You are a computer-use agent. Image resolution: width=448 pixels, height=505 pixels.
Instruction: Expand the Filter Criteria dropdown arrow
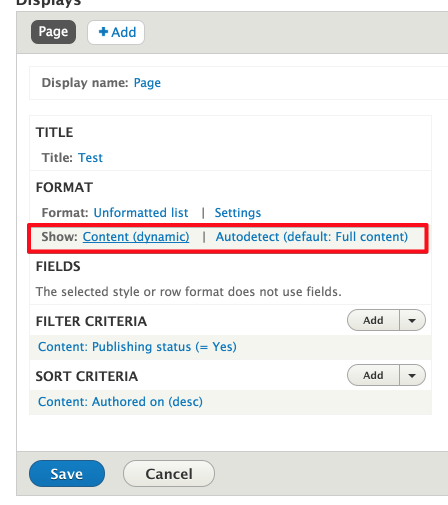pos(412,320)
